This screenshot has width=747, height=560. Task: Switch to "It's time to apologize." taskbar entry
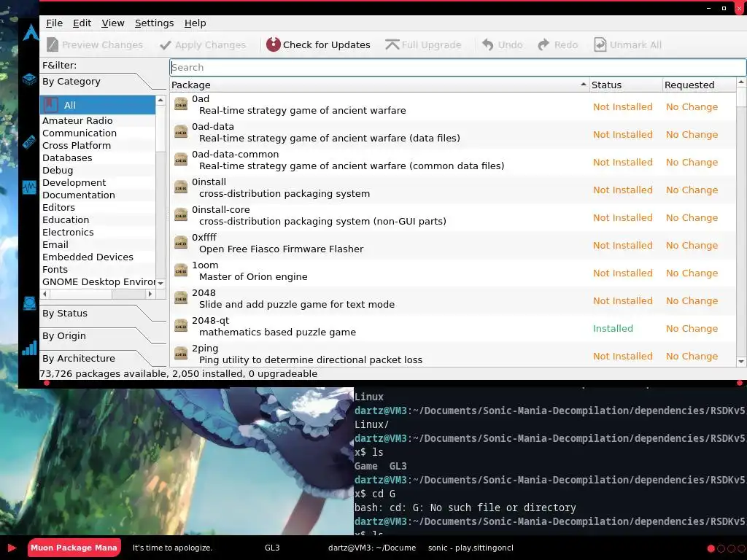pos(172,548)
